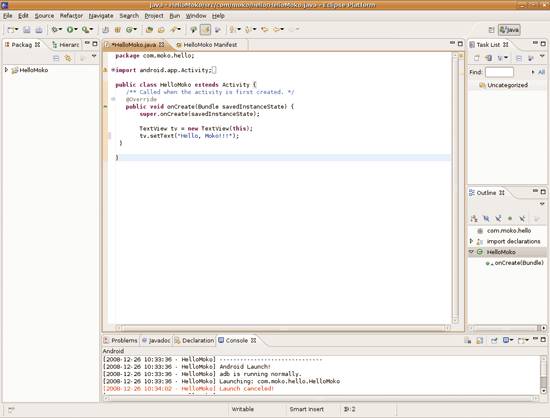Click the Next Annotation toolbar icon
The width and height of the screenshot is (550, 418).
233,30
